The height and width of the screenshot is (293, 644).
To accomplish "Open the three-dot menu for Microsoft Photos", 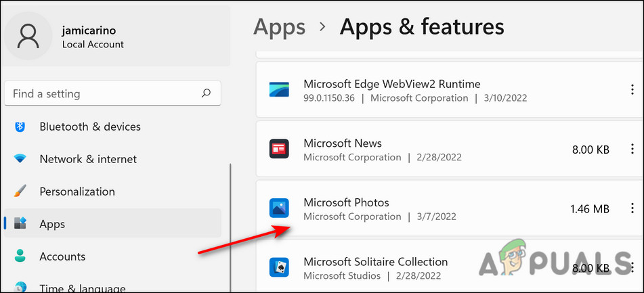I will point(632,208).
